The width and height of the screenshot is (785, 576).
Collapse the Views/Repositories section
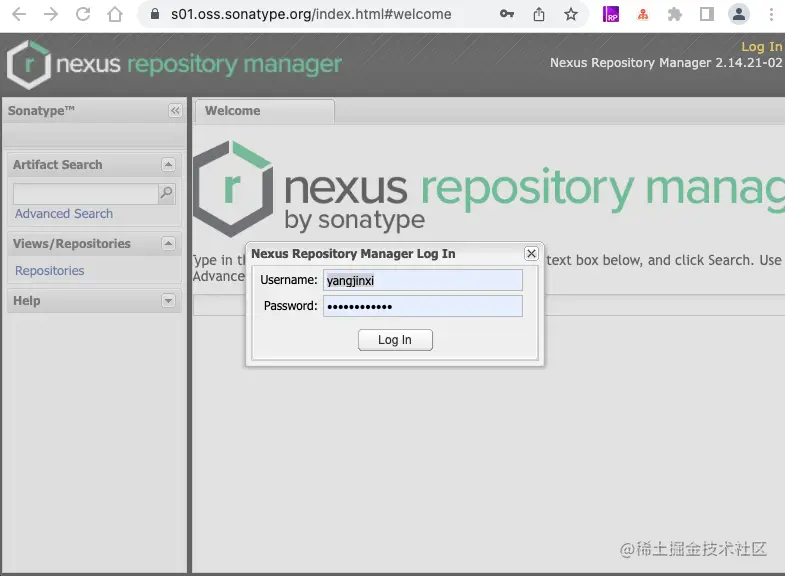[x=168, y=244]
